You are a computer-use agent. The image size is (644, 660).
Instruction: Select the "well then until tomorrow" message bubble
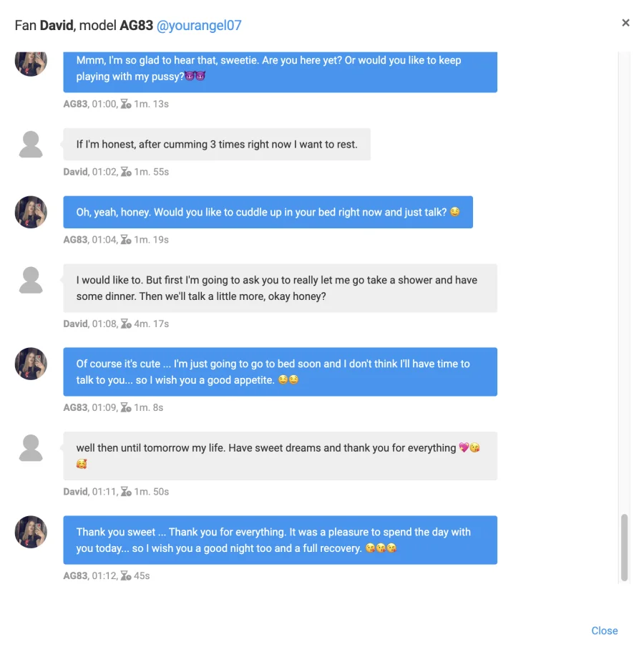(x=280, y=456)
